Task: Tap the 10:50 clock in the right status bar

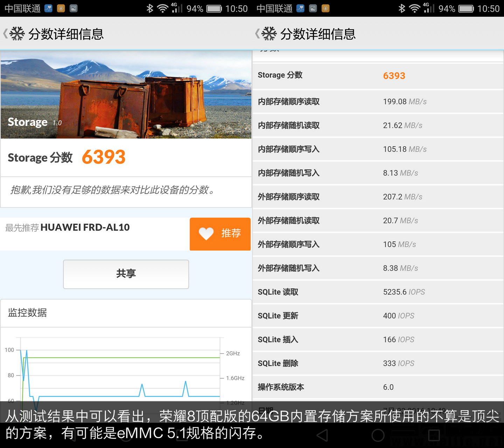Action: pos(489,8)
